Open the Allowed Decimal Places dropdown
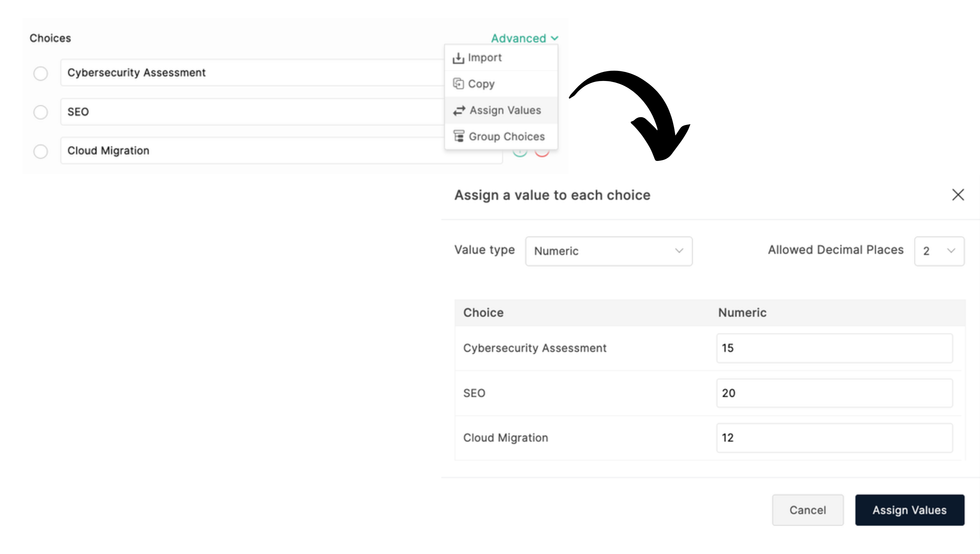Screen dimensions: 980x554 (939, 251)
